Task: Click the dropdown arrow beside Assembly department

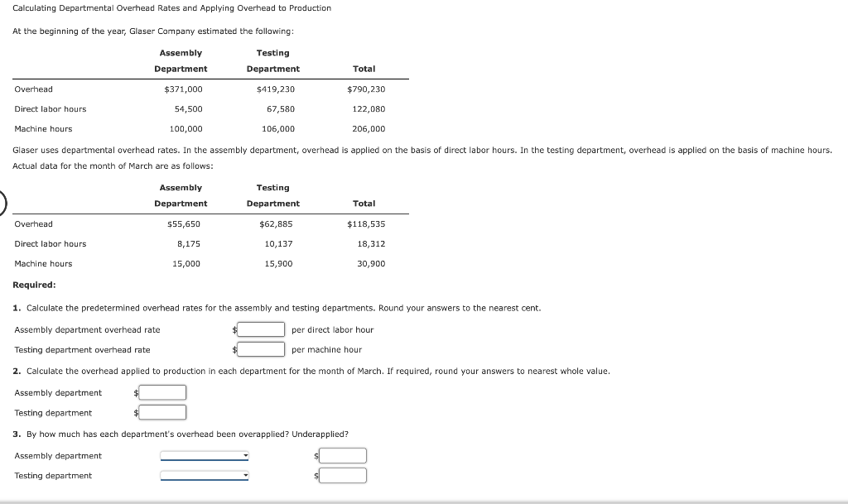Action: (x=244, y=455)
